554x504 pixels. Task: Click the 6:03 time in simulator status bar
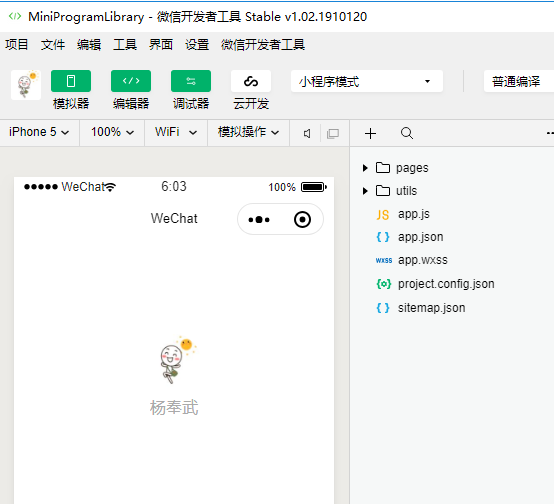click(x=174, y=186)
